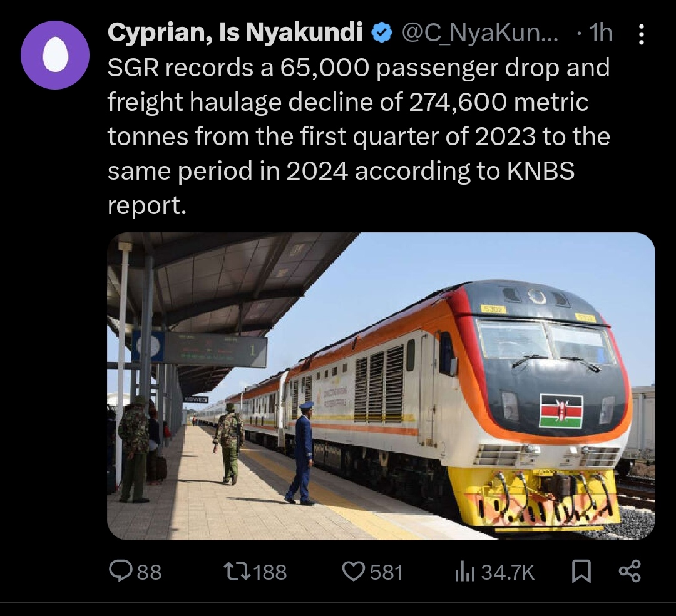This screenshot has height=616, width=676.
Task: Click the 188 reposts count
Action: coord(272,572)
